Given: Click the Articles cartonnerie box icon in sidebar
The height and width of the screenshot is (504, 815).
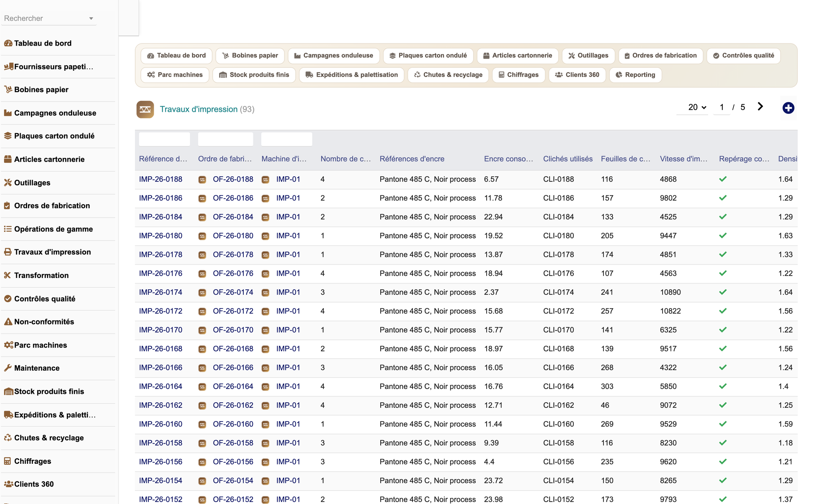Looking at the screenshot, I should pos(8,159).
